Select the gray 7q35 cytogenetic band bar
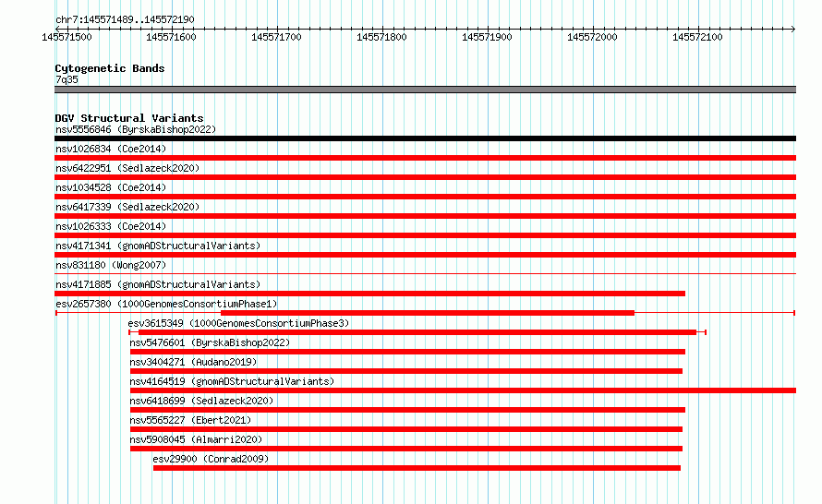 coord(425,90)
